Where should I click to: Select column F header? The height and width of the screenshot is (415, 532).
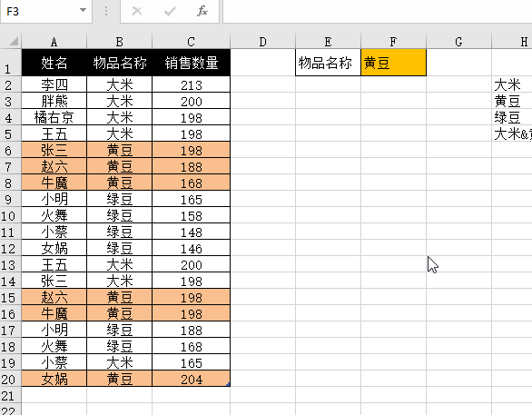click(393, 42)
